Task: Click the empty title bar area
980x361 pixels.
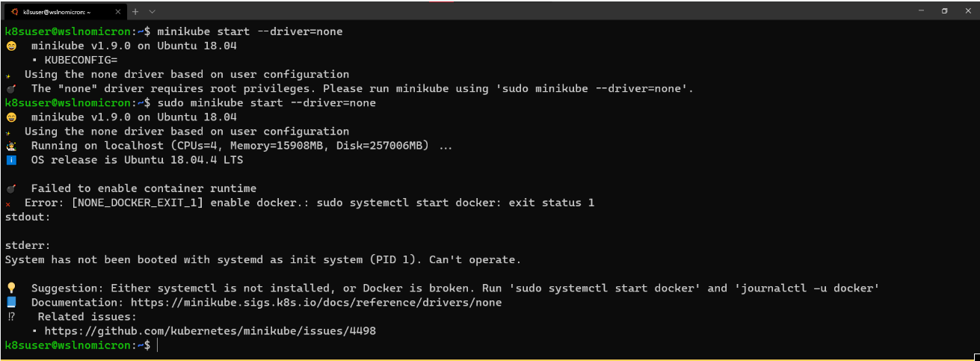Action: [x=523, y=12]
